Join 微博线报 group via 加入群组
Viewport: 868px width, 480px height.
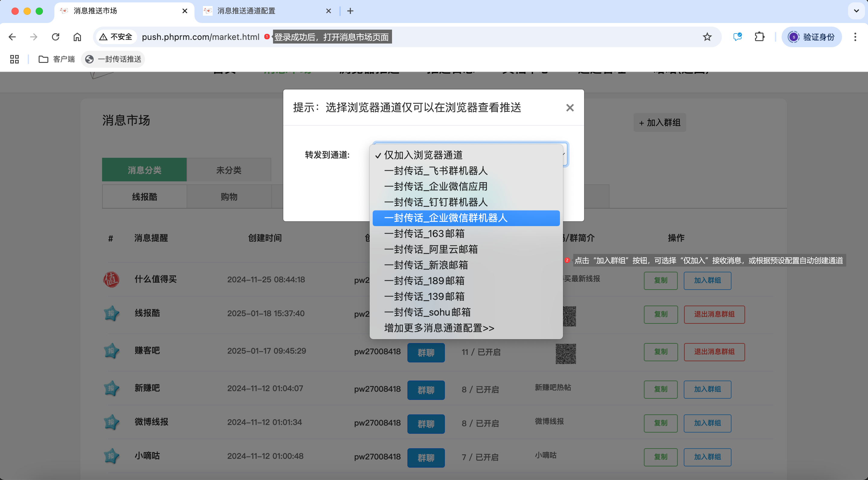[707, 423]
